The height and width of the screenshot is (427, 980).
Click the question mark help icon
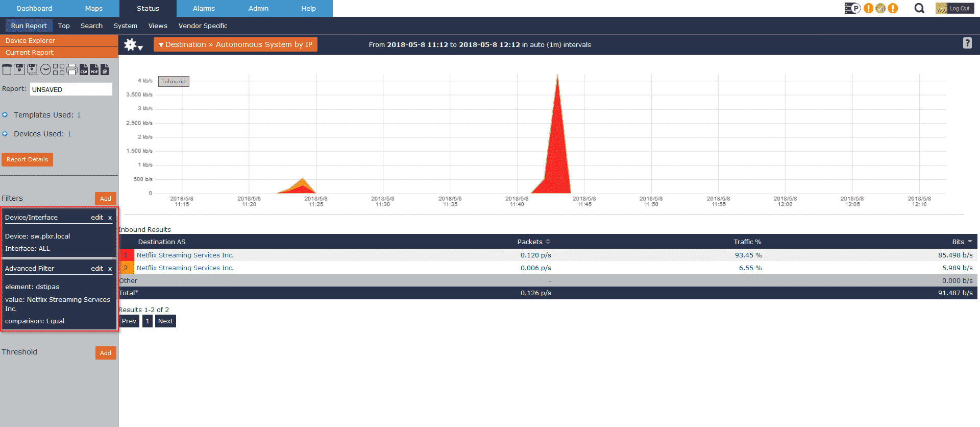[967, 43]
